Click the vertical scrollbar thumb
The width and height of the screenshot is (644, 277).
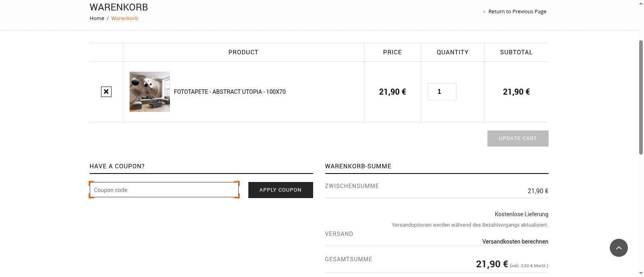641,97
